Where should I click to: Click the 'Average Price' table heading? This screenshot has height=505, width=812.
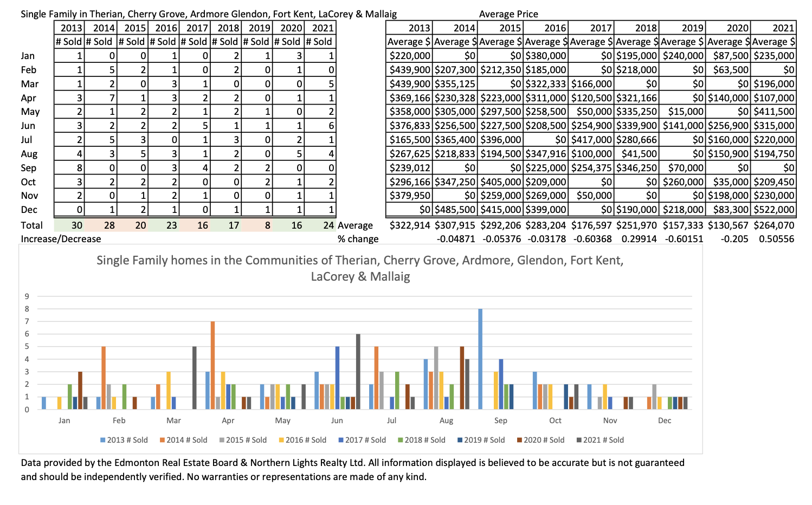(508, 14)
